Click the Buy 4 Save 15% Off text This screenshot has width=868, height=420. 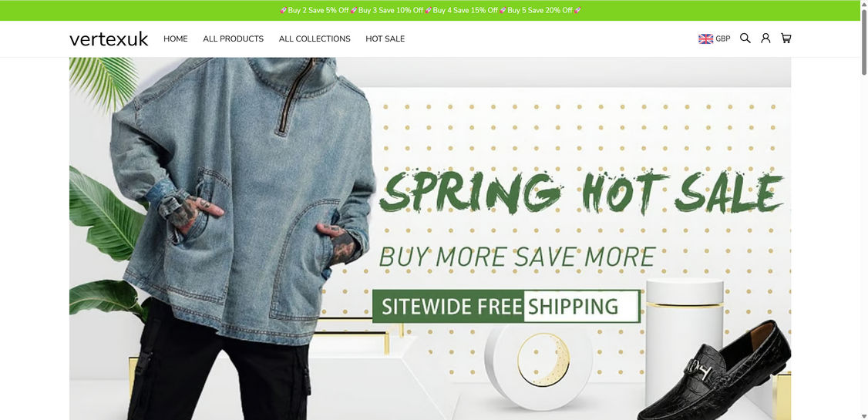(466, 10)
